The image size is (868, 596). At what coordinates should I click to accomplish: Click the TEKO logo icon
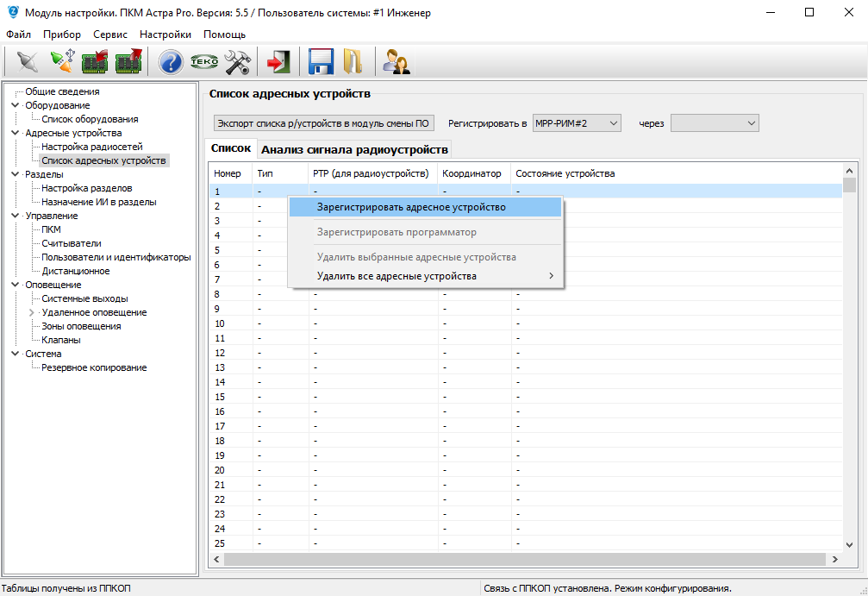(x=203, y=61)
